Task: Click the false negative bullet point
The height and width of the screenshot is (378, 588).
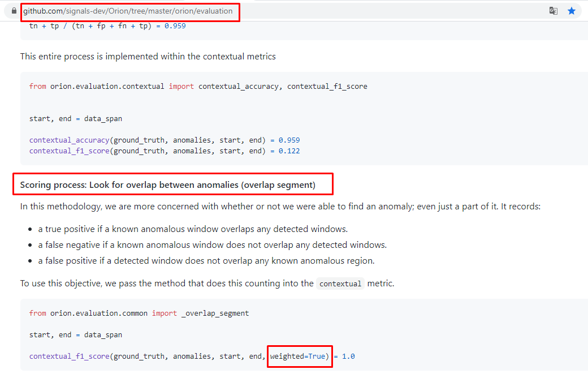Action: click(x=211, y=244)
